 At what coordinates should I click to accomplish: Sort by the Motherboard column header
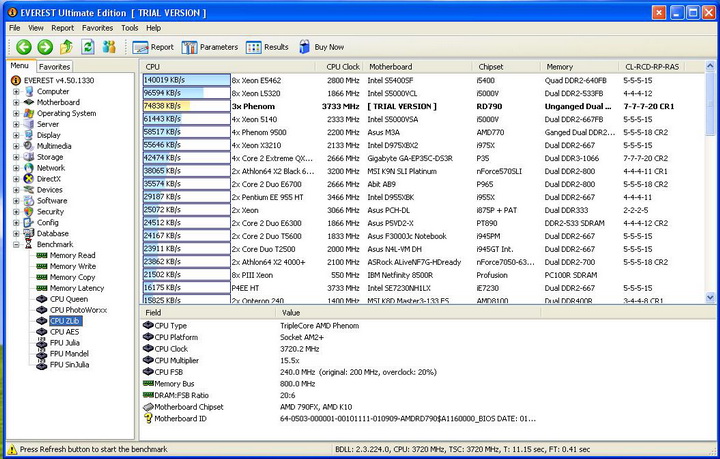418,67
